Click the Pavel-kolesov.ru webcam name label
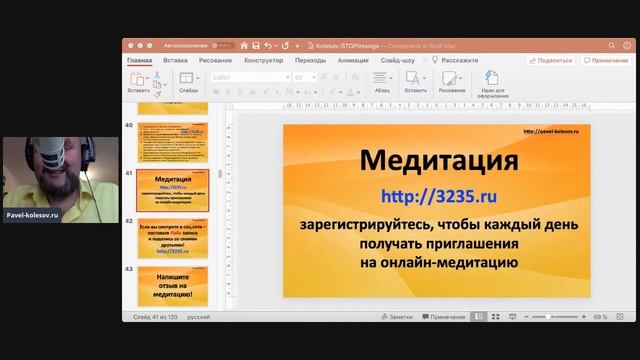The image size is (640, 360). point(32,215)
